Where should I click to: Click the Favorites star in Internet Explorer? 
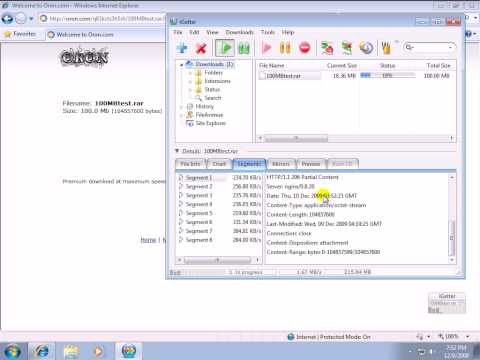[8, 34]
